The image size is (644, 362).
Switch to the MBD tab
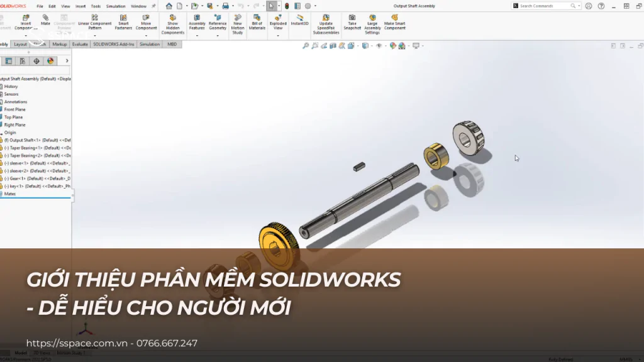tap(172, 45)
